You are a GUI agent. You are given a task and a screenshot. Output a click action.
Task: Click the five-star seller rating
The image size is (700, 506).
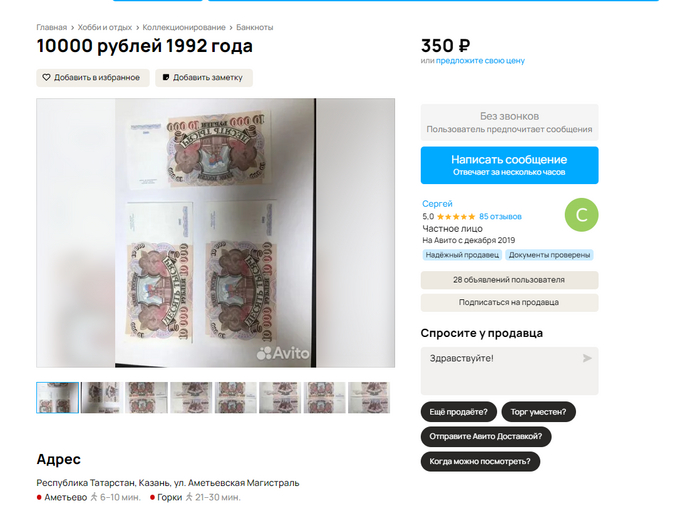[x=456, y=217]
